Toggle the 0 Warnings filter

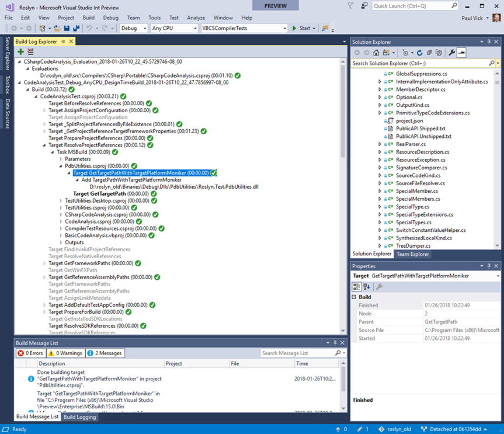[66, 353]
